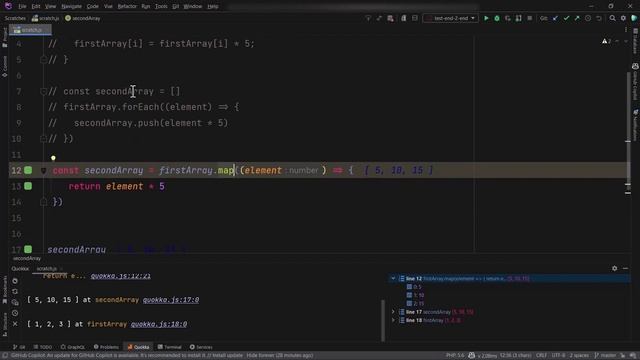Run the test-end-2-end configuration
The image size is (640, 360).
486,18
